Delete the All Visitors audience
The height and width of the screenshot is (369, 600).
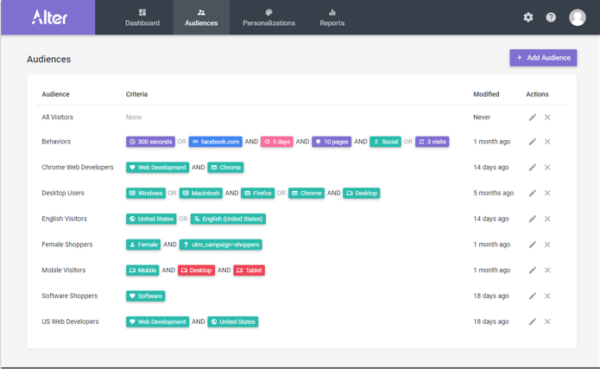click(x=547, y=117)
